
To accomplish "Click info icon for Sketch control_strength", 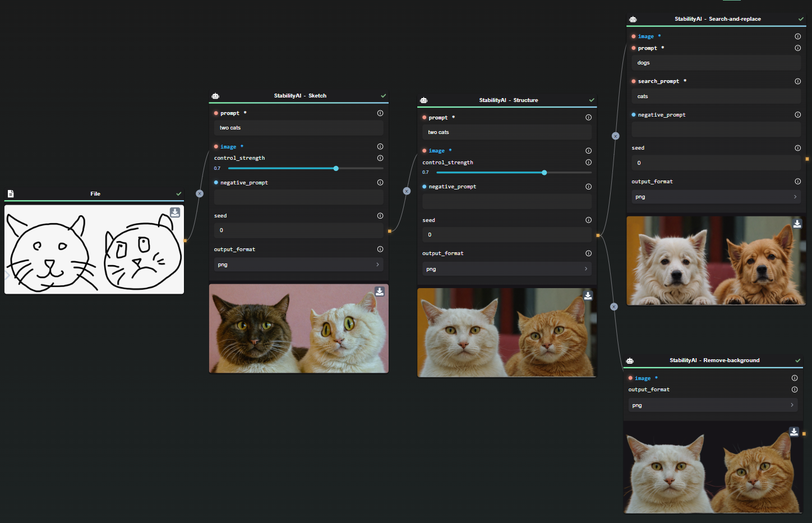I will tap(380, 158).
